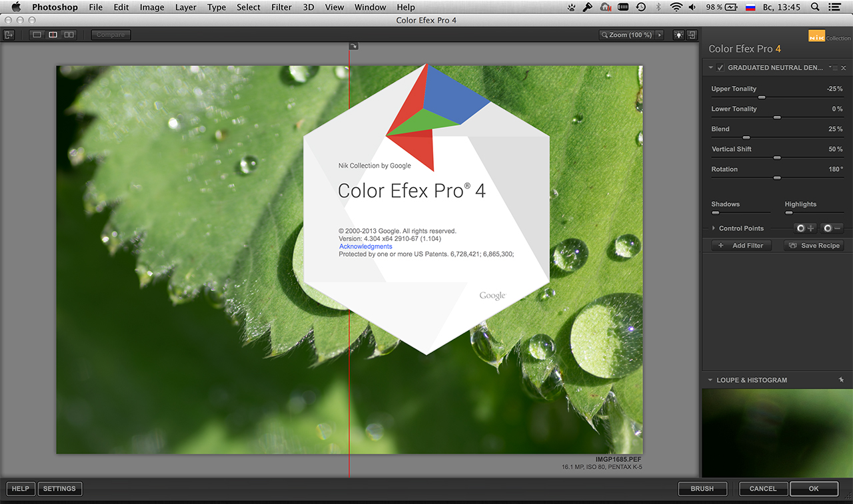Image resolution: width=853 pixels, height=504 pixels.
Task: Open the SETTINGS dialog
Action: [x=59, y=489]
